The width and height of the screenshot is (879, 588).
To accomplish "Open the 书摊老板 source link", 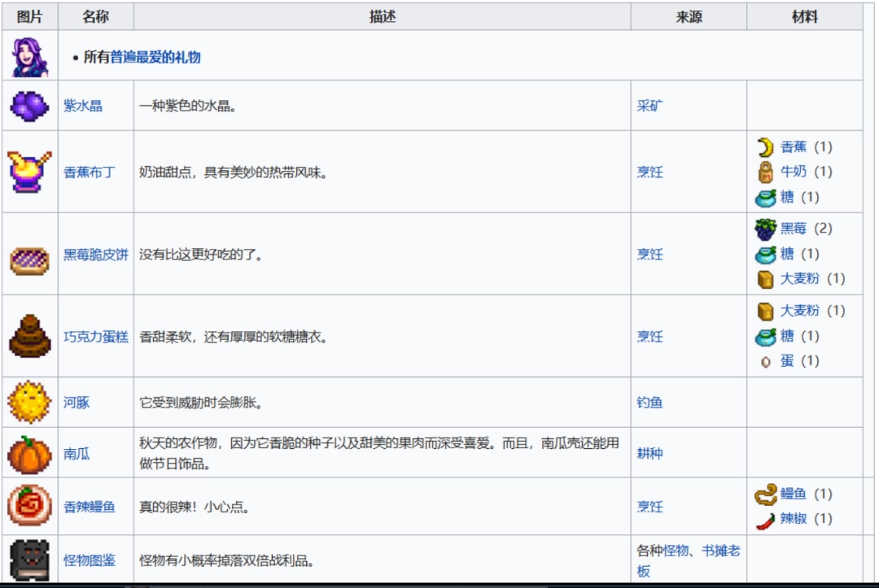I will [x=721, y=551].
